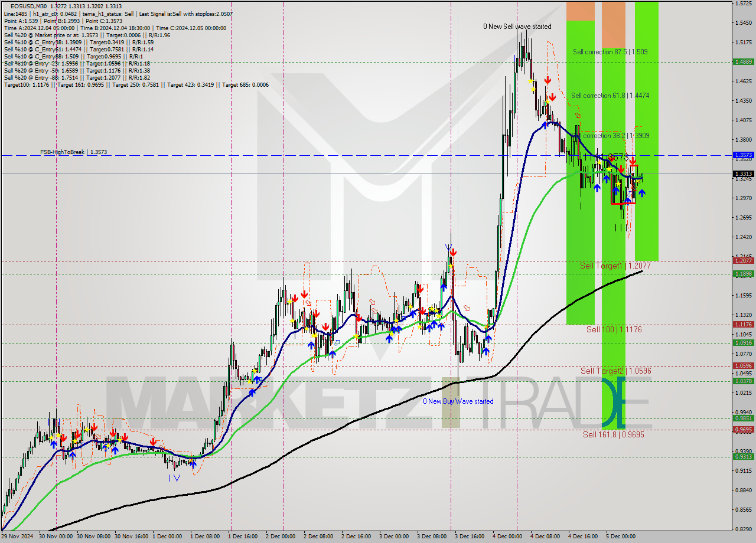The height and width of the screenshot is (543, 756).
Task: Click the 'Sell %10 @ C_Entry61: 1.4474' line
Action: tap(77, 49)
